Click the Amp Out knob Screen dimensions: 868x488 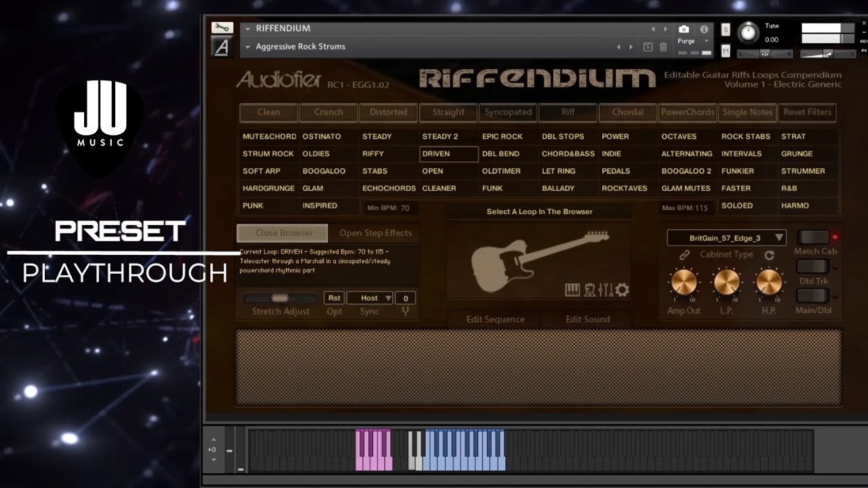coord(684,282)
